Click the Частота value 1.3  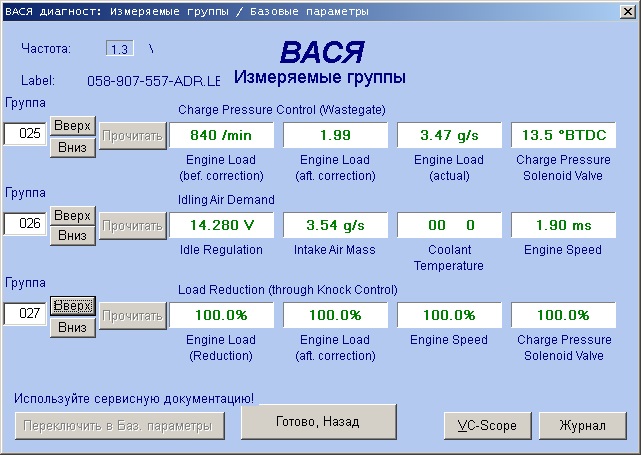pyautogui.click(x=119, y=49)
